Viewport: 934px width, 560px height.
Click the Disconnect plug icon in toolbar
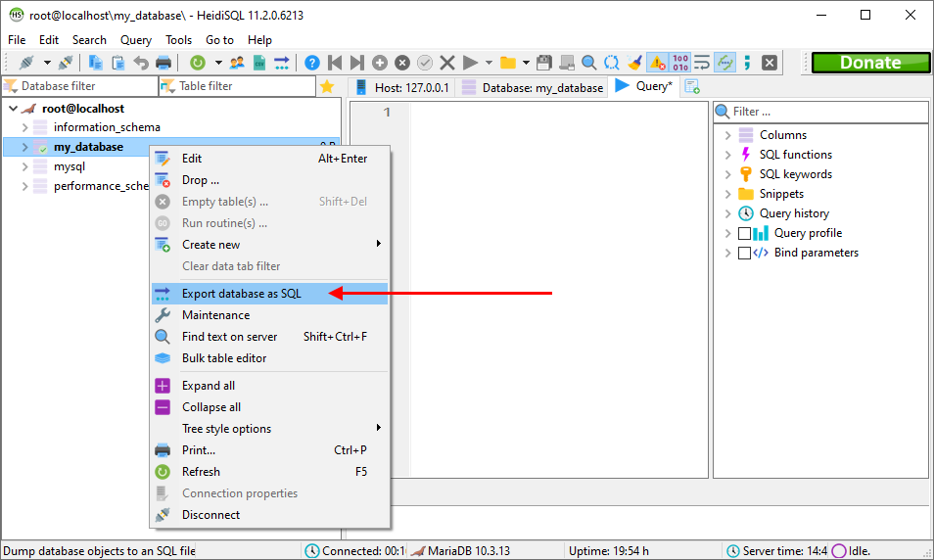point(67,63)
